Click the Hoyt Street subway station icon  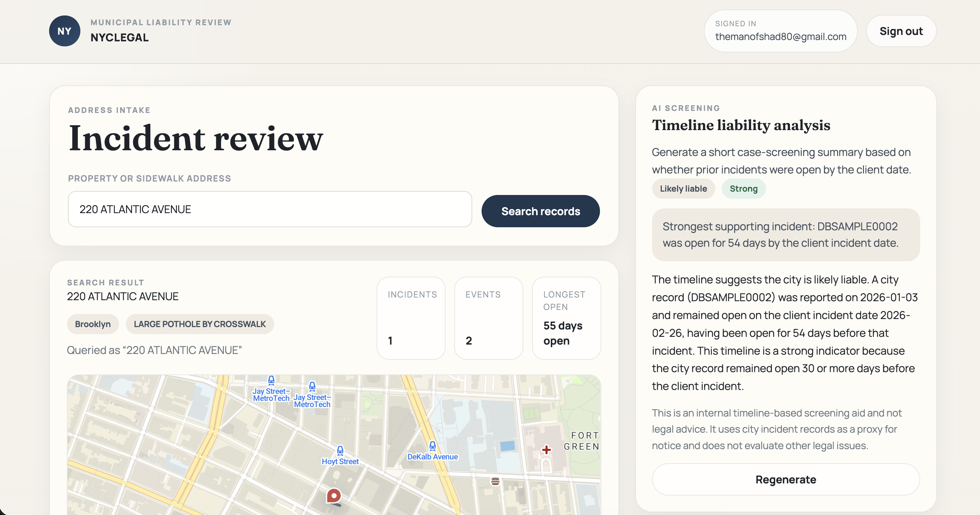coord(340,450)
